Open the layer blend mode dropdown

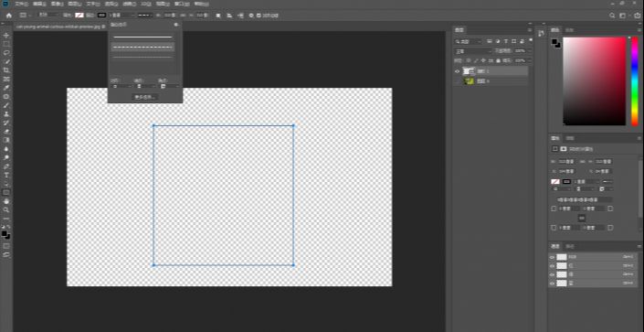pos(473,51)
